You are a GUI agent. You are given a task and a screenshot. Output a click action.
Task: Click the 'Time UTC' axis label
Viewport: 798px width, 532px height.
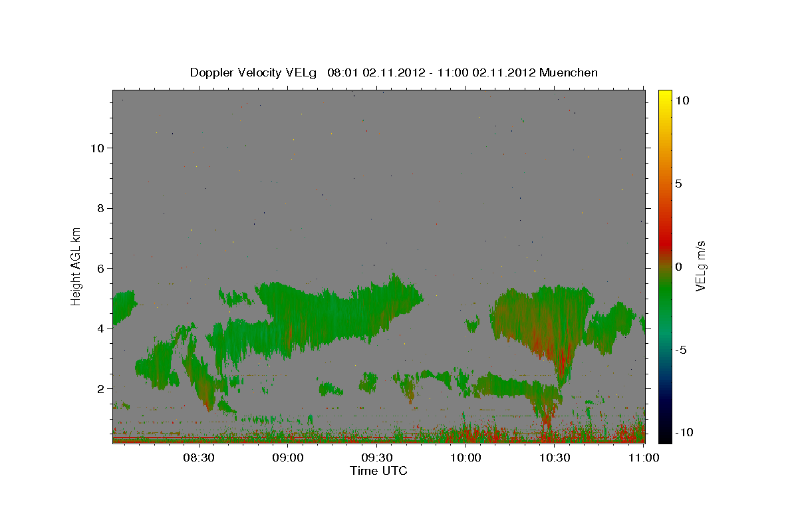tap(378, 471)
